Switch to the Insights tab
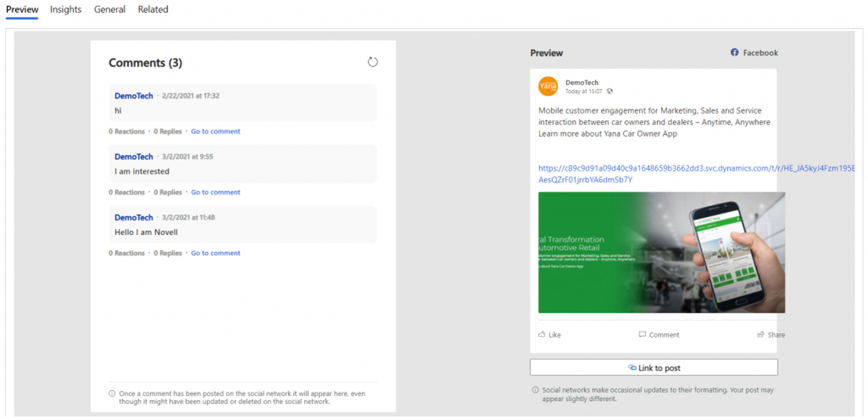The image size is (868, 417). click(x=66, y=10)
